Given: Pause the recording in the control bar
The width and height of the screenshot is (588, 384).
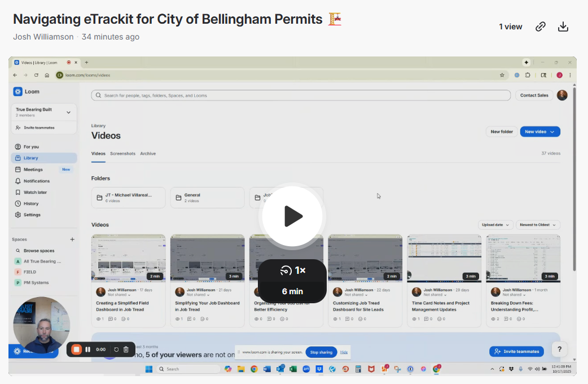Looking at the screenshot, I should [x=88, y=350].
